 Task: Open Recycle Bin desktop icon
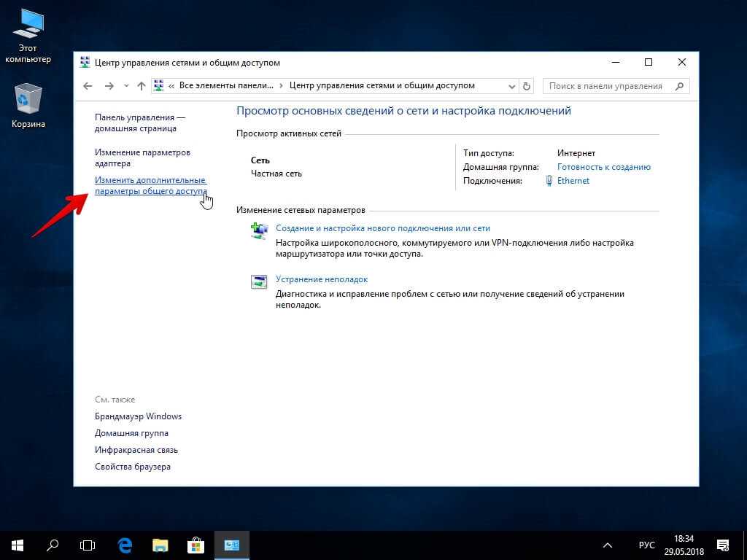pos(28,101)
